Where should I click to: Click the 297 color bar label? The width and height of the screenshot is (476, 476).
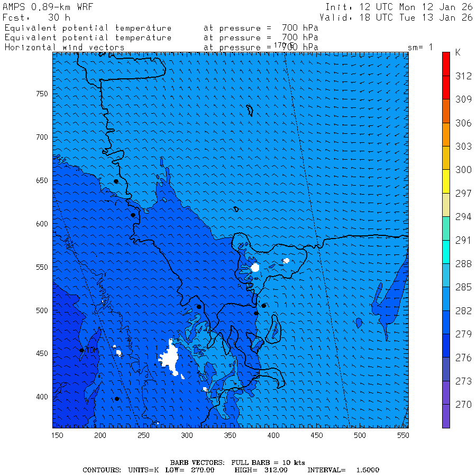tap(463, 194)
